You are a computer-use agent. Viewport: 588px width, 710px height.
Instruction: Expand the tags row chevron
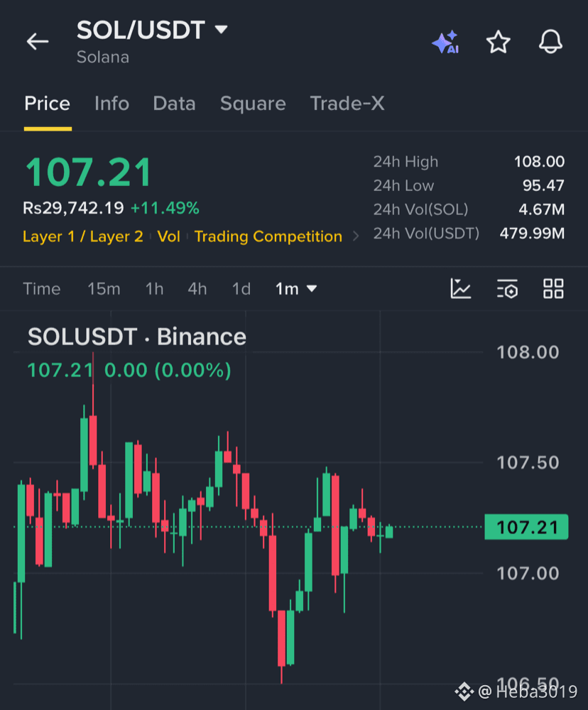pos(356,236)
